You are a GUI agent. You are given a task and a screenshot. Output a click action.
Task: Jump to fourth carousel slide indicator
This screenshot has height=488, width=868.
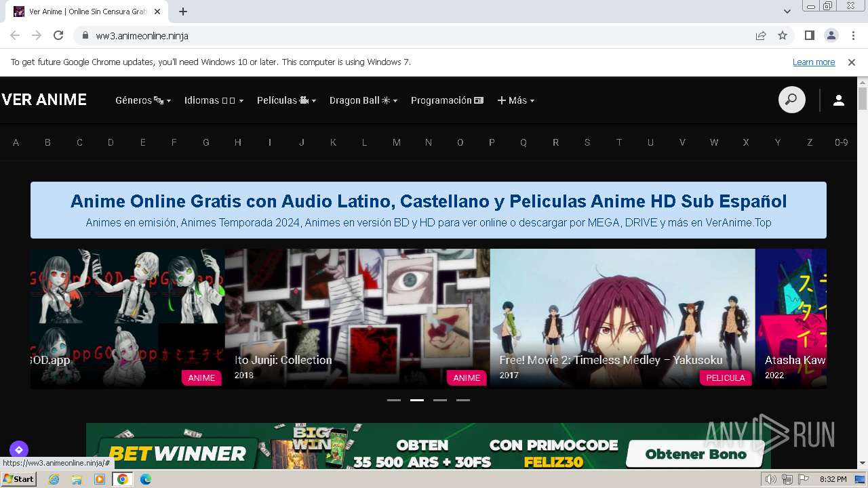[x=463, y=400]
